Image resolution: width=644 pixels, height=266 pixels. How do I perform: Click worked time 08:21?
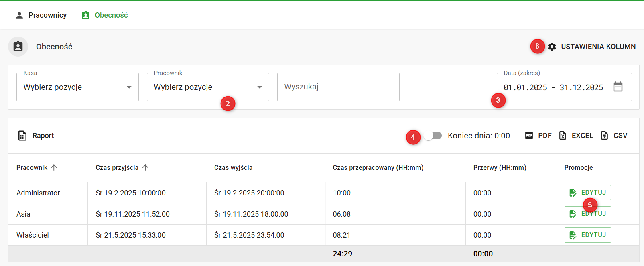click(x=342, y=235)
